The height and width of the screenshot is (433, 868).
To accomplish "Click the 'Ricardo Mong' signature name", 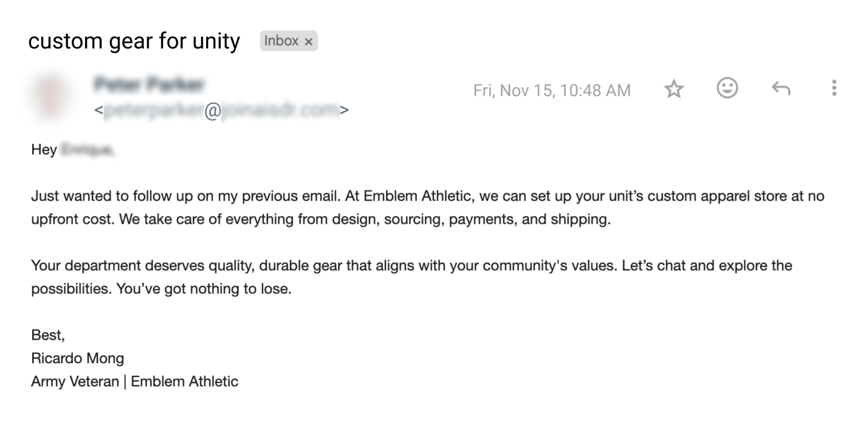I will [x=77, y=358].
